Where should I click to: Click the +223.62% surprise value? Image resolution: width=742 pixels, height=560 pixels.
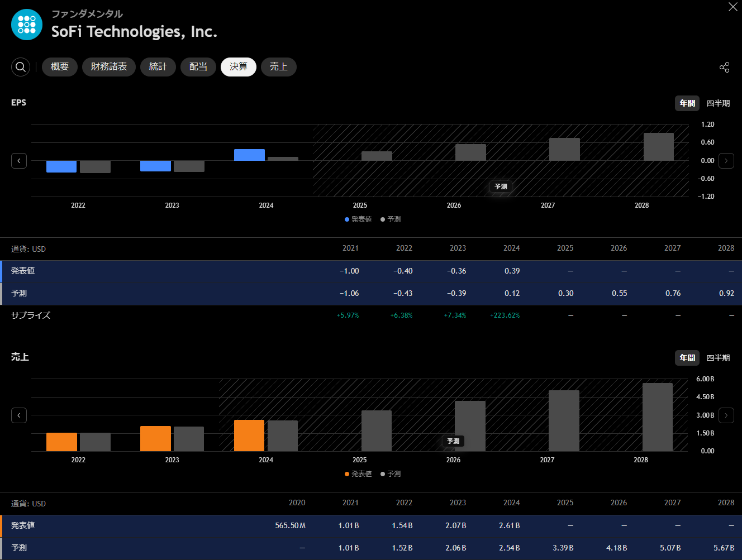pyautogui.click(x=505, y=315)
